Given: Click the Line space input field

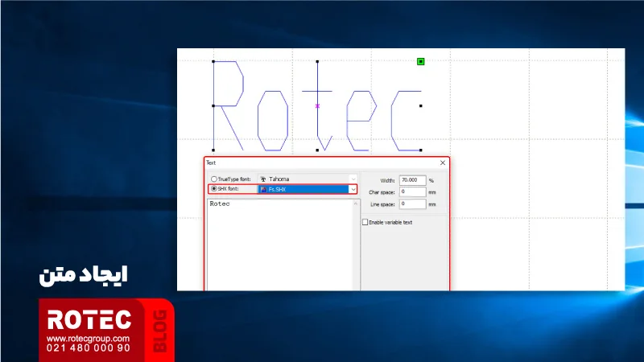Looking at the screenshot, I should pyautogui.click(x=412, y=204).
